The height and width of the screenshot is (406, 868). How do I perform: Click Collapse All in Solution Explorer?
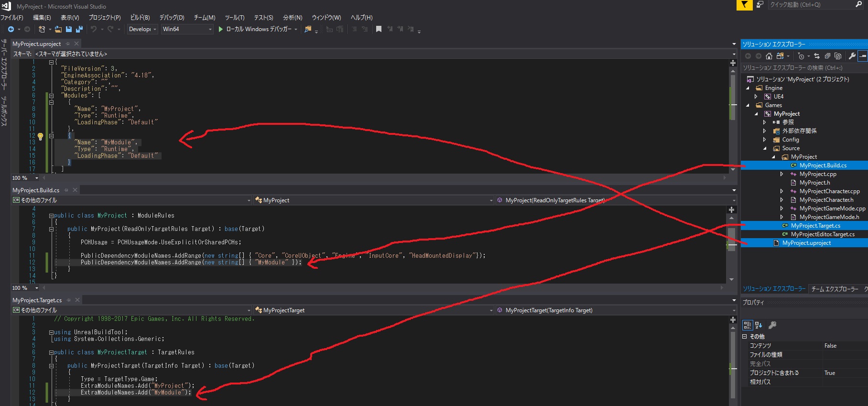[827, 56]
